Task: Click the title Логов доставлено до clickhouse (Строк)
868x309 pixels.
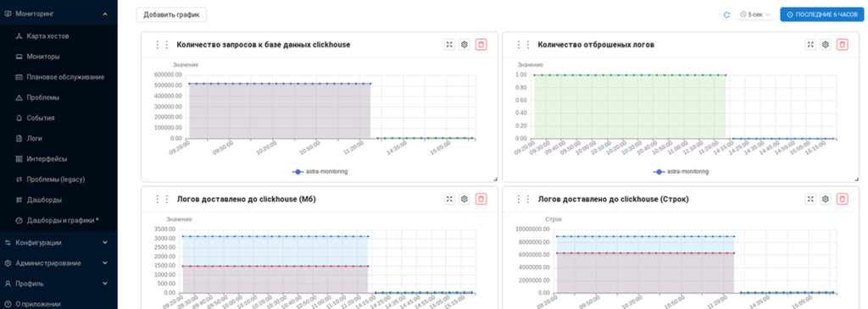Action: 614,199
